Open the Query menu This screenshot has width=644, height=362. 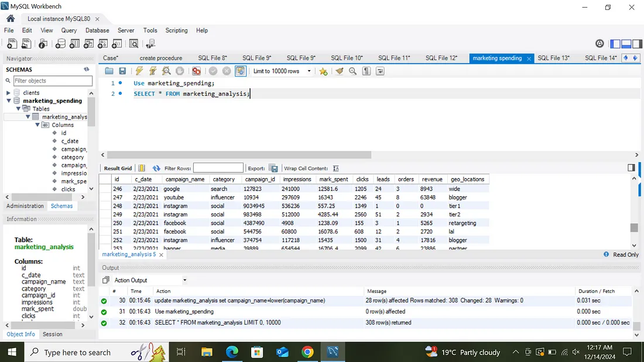click(69, 30)
